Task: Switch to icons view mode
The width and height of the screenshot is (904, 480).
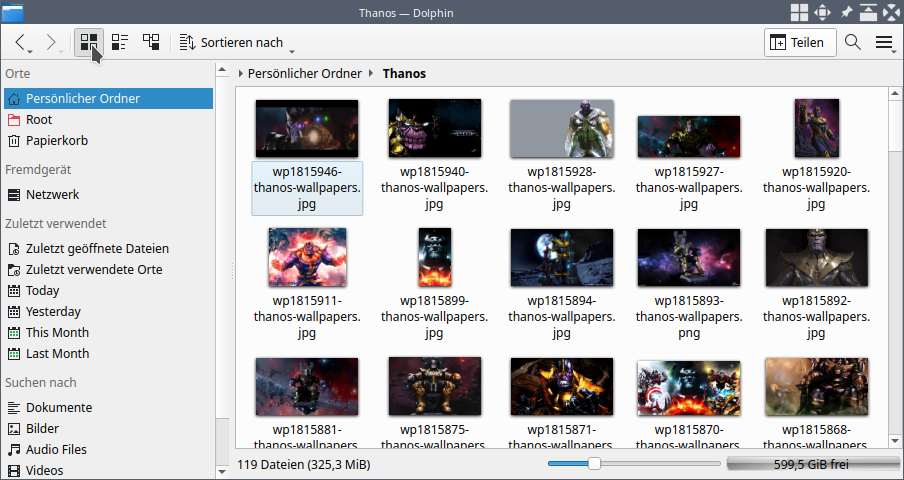Action: [89, 42]
